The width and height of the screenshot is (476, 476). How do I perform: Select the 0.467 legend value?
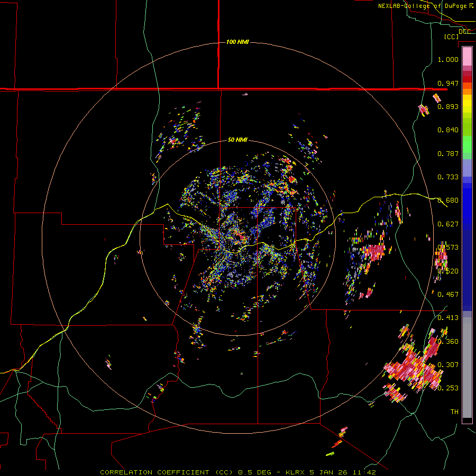pos(448,295)
